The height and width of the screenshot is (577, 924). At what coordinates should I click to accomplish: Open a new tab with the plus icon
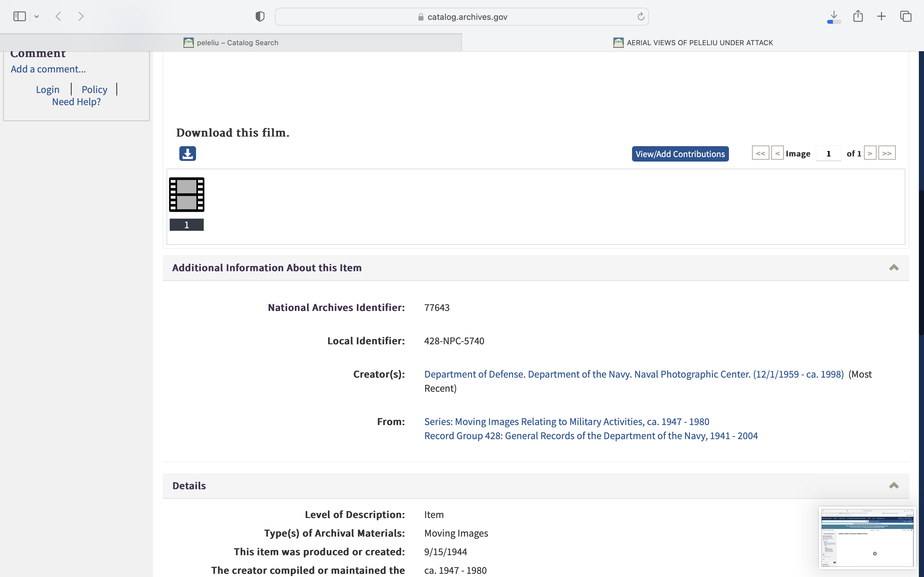coord(881,16)
